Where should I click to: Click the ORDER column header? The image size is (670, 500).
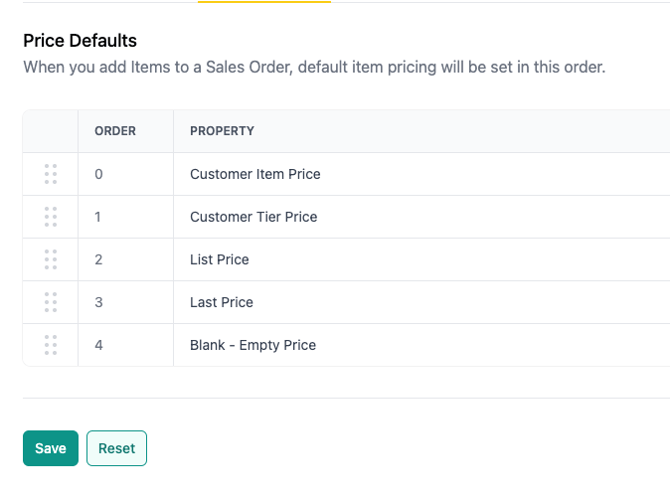click(x=115, y=131)
